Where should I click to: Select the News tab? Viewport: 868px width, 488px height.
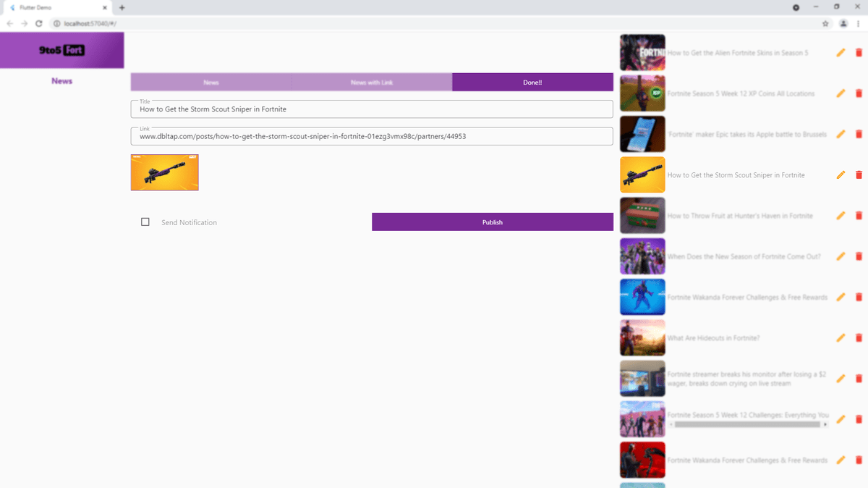point(210,82)
